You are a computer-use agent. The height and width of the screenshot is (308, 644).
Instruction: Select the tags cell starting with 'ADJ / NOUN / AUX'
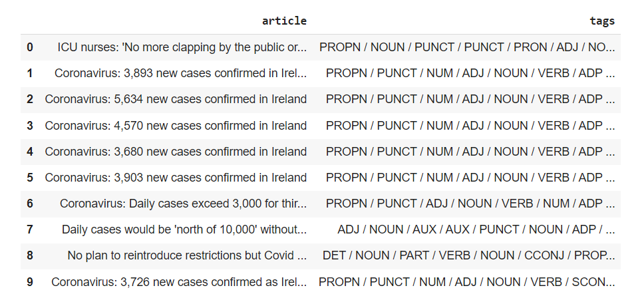pos(476,230)
